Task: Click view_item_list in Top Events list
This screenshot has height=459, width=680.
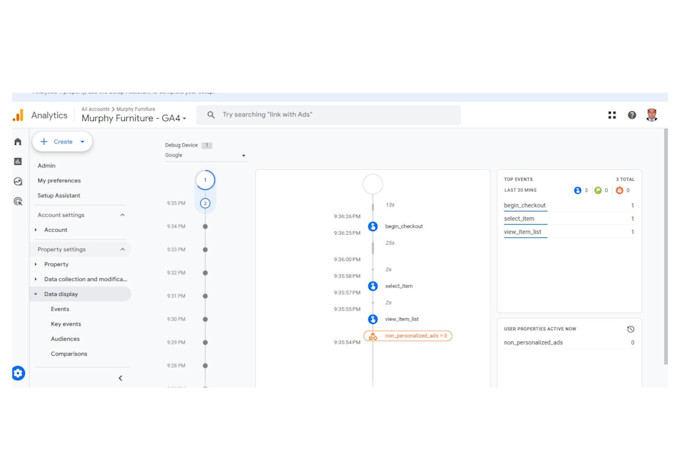Action: (x=523, y=232)
